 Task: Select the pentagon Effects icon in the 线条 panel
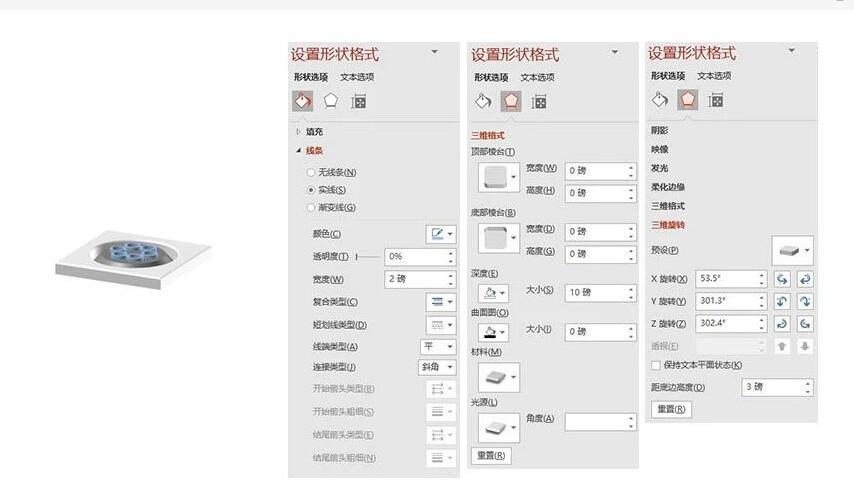click(x=330, y=101)
